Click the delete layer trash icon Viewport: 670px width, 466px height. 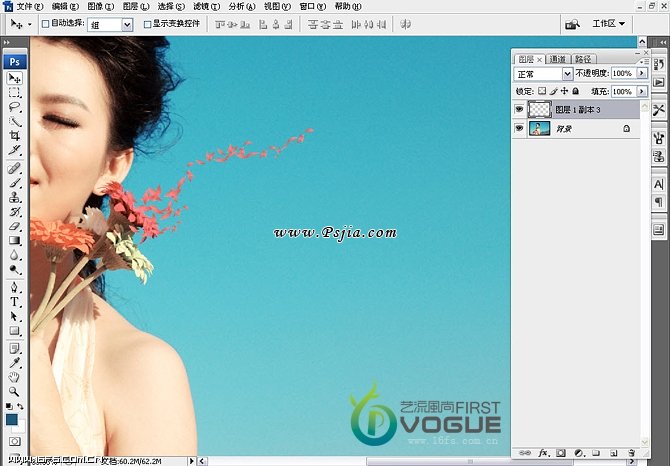[631, 453]
